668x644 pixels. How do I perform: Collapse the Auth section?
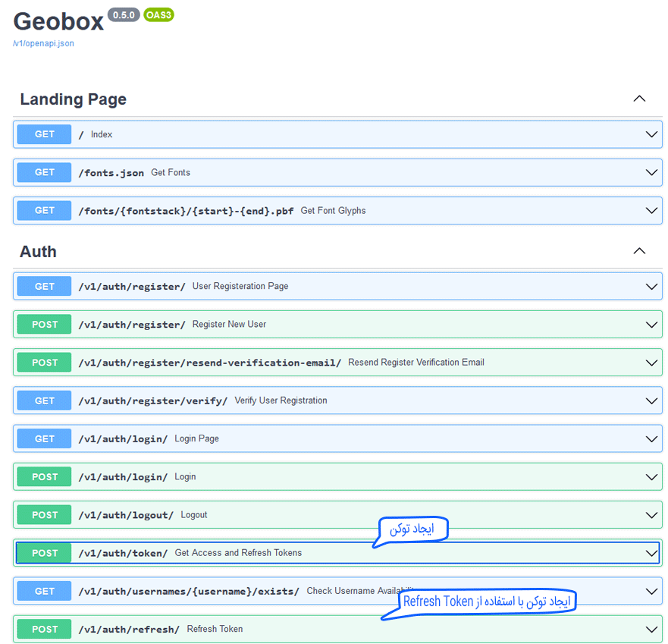click(639, 251)
